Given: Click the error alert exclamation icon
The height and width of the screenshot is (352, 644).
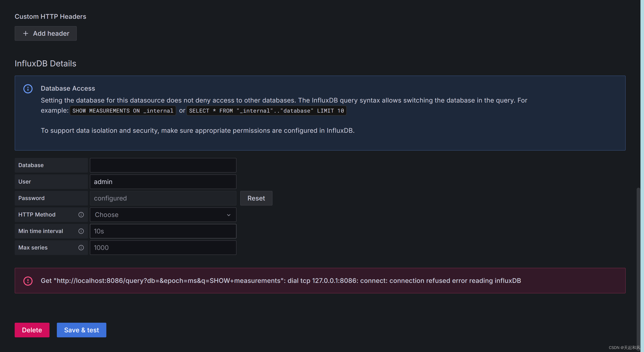Looking at the screenshot, I should click(28, 281).
